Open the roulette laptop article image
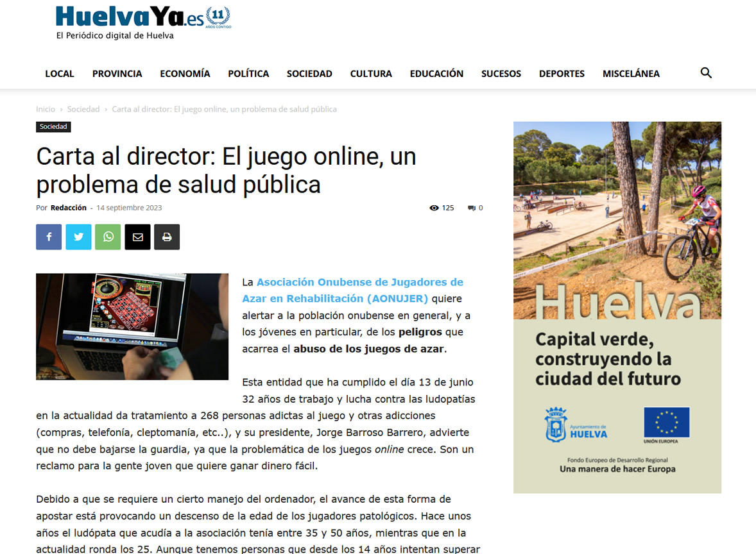This screenshot has width=756, height=554. point(132,326)
